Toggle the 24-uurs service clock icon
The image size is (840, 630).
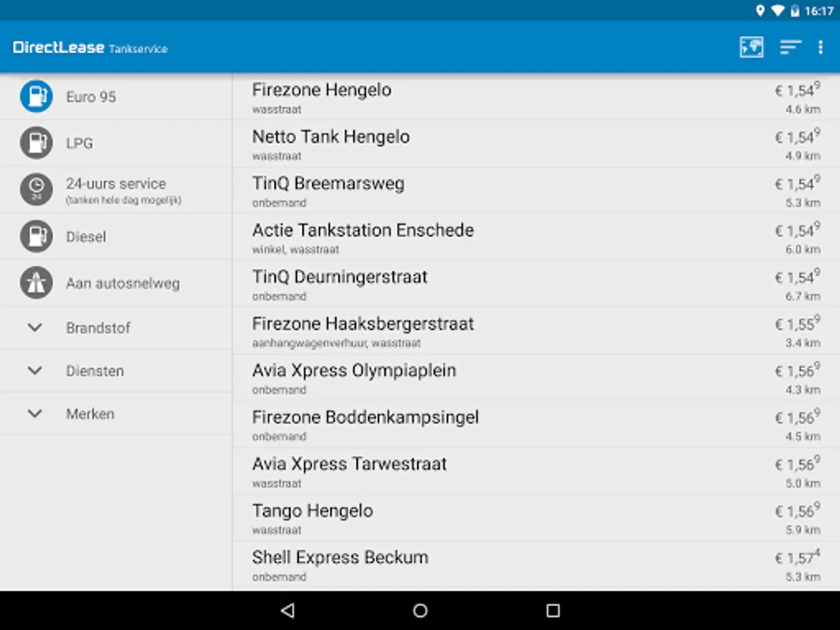click(36, 189)
